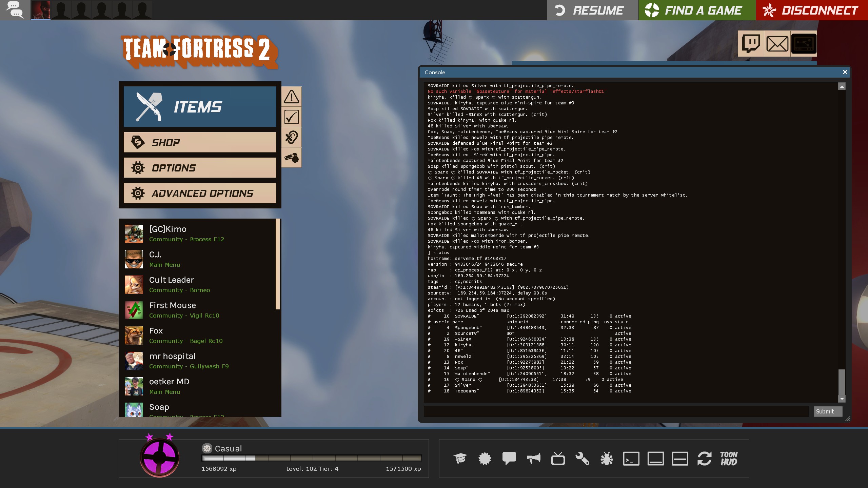This screenshot has height=488, width=868.
Task: Toggle the mute players ear icon
Action: [x=291, y=137]
